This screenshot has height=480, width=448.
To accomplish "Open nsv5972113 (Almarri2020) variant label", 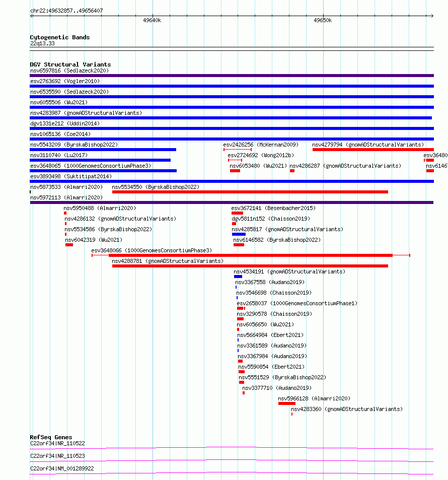I will coord(66,197).
